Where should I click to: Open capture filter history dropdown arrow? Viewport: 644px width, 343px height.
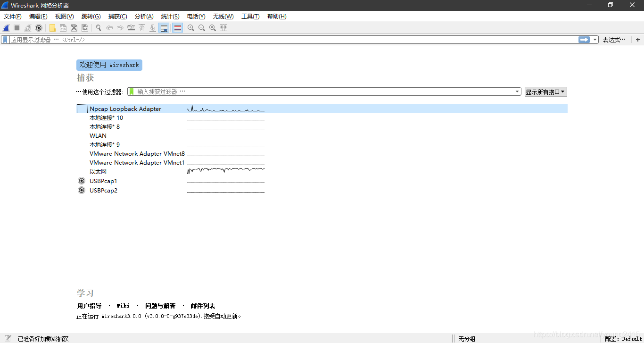[x=518, y=92]
